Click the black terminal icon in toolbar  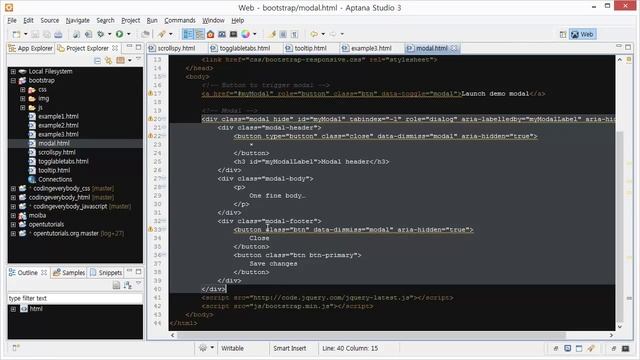233,34
